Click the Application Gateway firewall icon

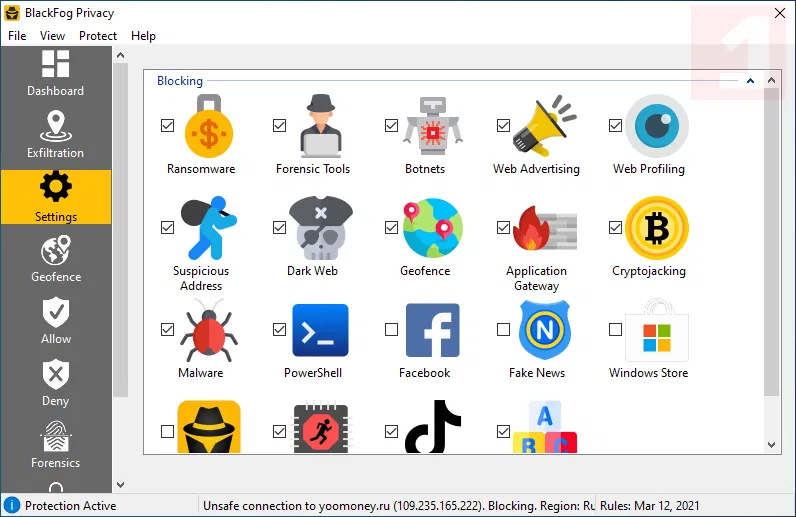[x=545, y=228]
